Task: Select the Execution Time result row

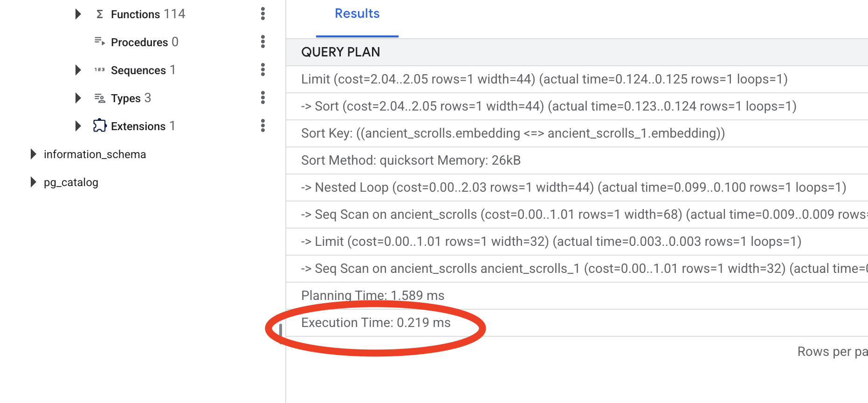Action: (376, 323)
